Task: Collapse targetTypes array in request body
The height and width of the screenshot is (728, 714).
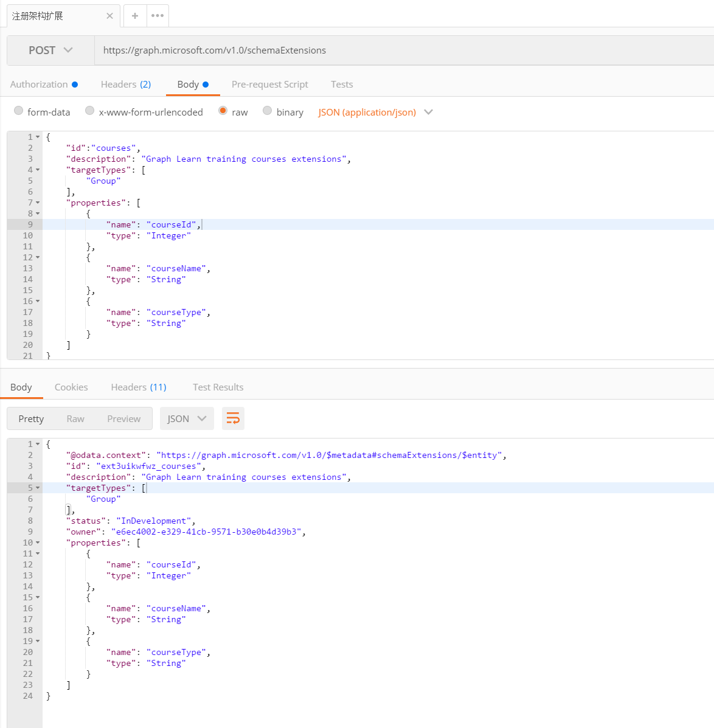Action: [38, 170]
